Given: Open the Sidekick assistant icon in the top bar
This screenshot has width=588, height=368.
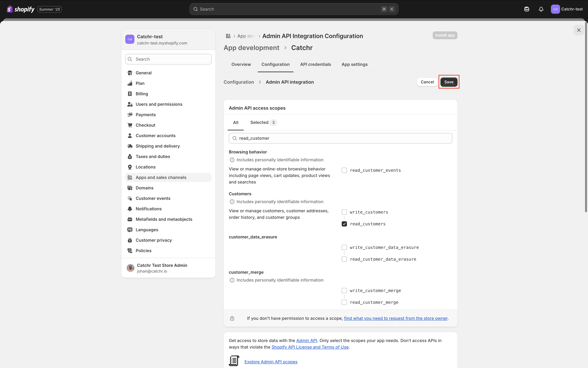Looking at the screenshot, I should click(527, 9).
